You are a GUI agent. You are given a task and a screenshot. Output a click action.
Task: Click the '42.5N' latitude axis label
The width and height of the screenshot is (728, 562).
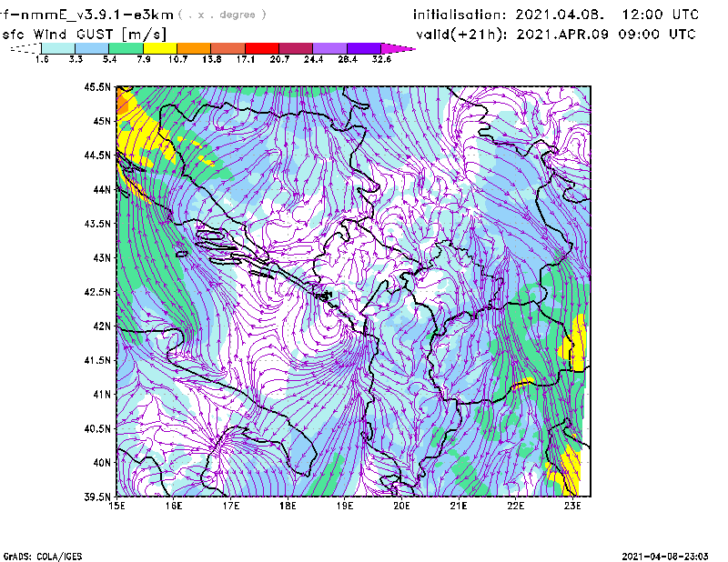(x=97, y=292)
